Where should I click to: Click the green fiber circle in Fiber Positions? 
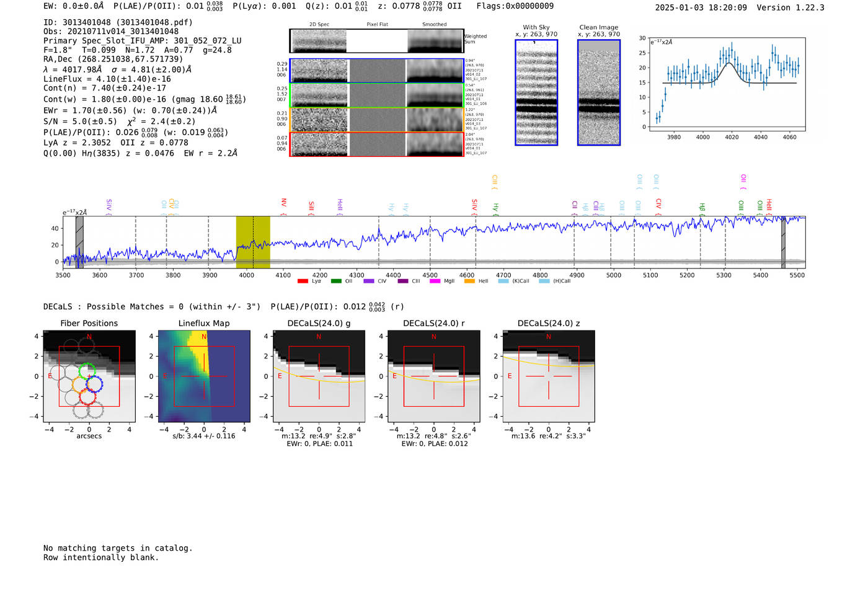point(87,371)
